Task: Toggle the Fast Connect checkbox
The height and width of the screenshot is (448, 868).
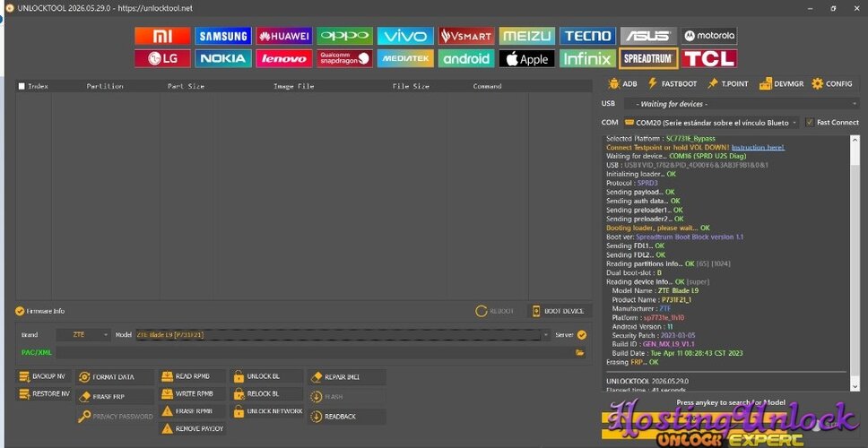Action: coord(810,122)
